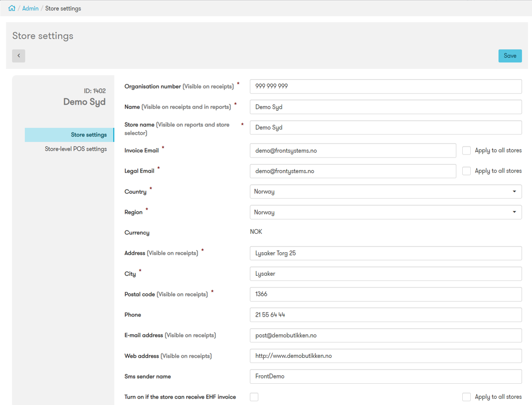This screenshot has height=405, width=532.
Task: Click the Organisation number input field
Action: [x=385, y=86]
